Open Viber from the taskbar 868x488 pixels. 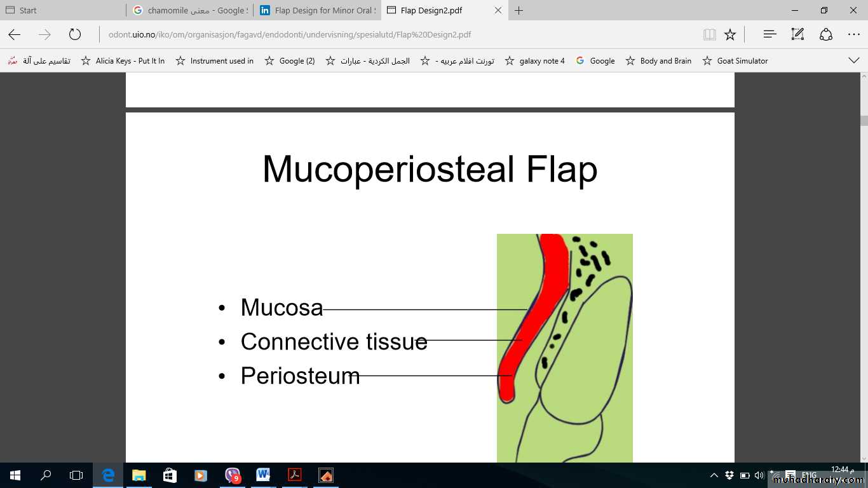click(x=233, y=475)
